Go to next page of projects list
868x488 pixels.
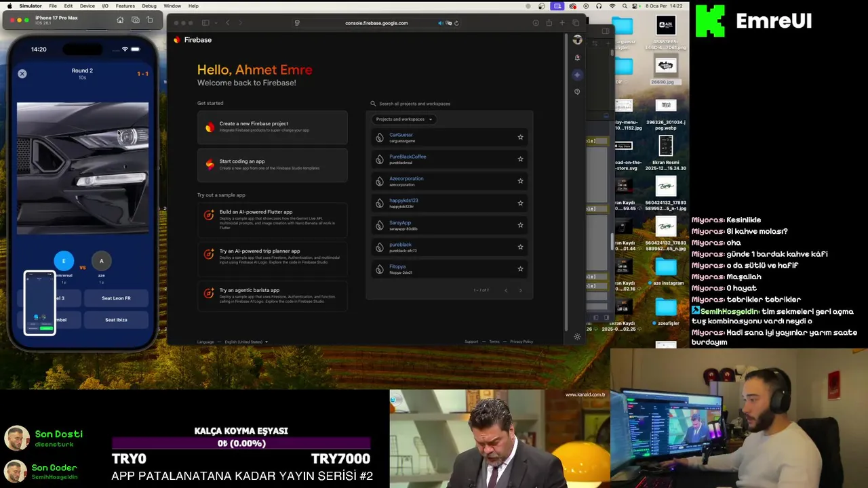520,290
